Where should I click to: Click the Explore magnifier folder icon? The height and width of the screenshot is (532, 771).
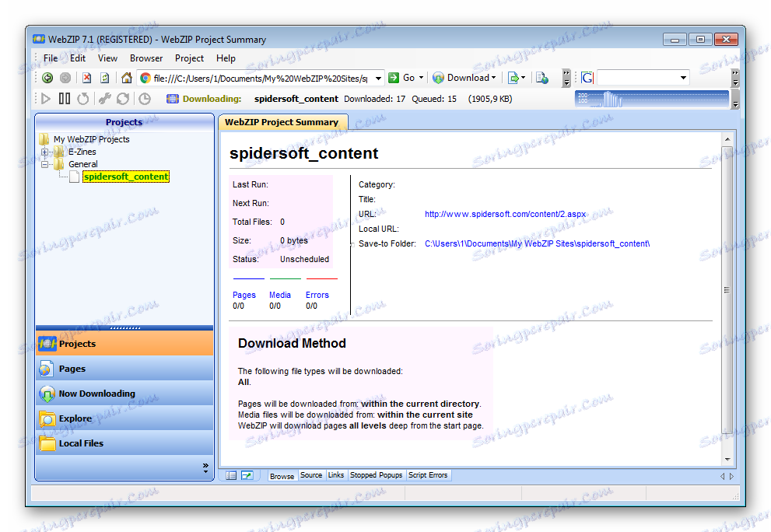pos(47,419)
